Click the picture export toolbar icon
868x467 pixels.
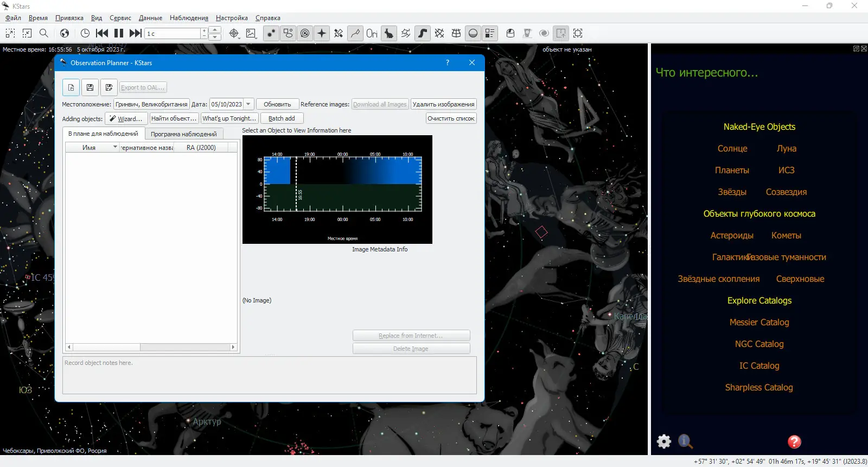251,33
